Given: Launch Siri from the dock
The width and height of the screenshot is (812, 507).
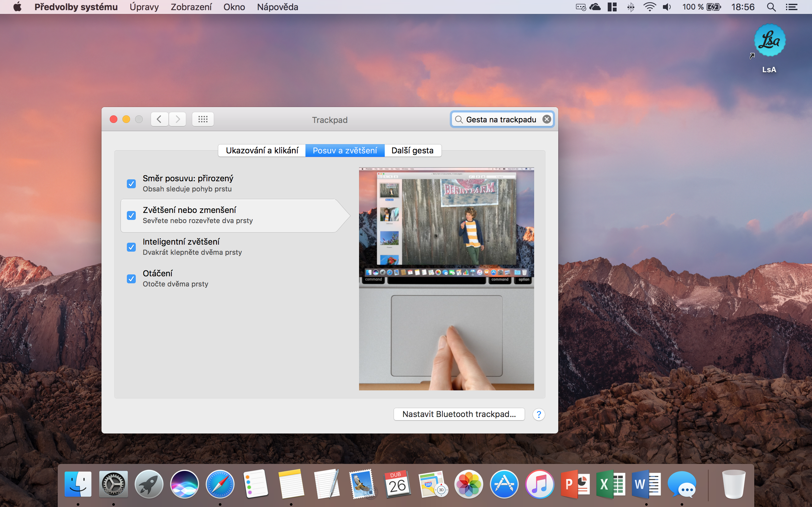Looking at the screenshot, I should 184,484.
